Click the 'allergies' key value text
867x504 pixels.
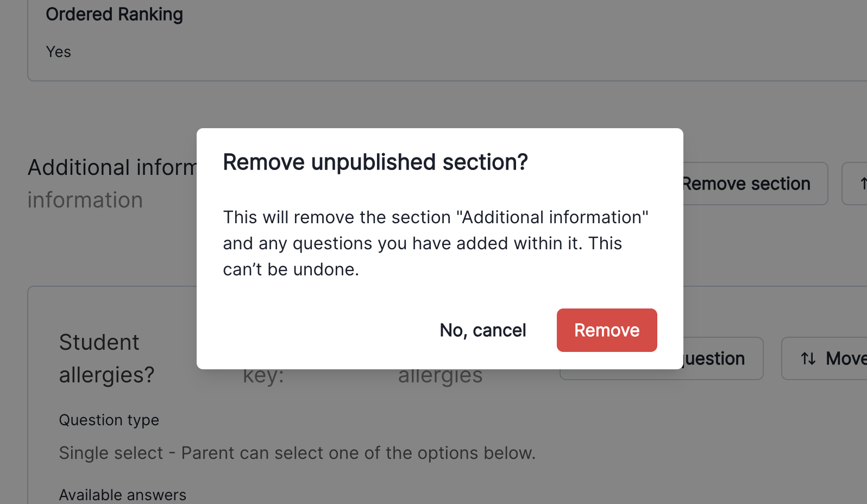coord(440,376)
